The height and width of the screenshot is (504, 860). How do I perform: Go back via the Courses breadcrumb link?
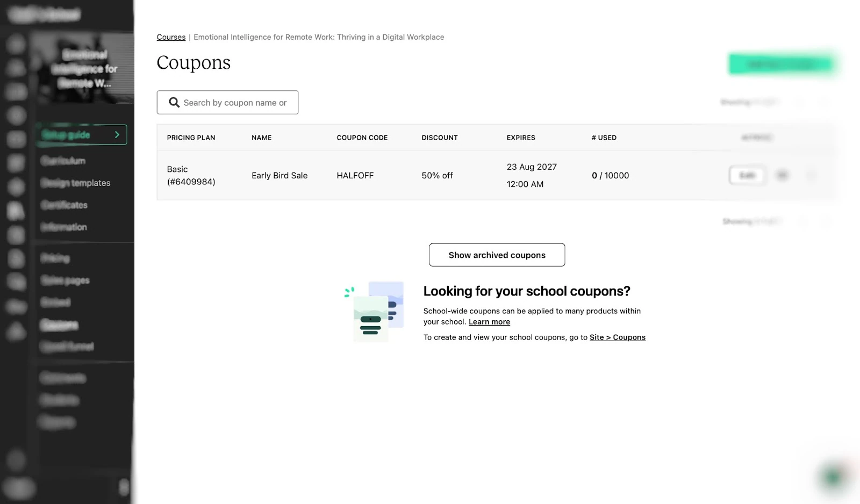pos(171,37)
